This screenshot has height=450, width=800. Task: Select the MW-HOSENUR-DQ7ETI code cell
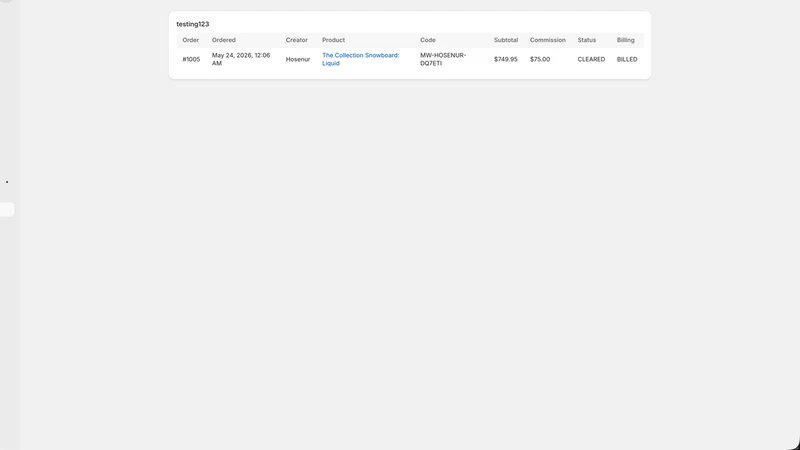(443, 59)
